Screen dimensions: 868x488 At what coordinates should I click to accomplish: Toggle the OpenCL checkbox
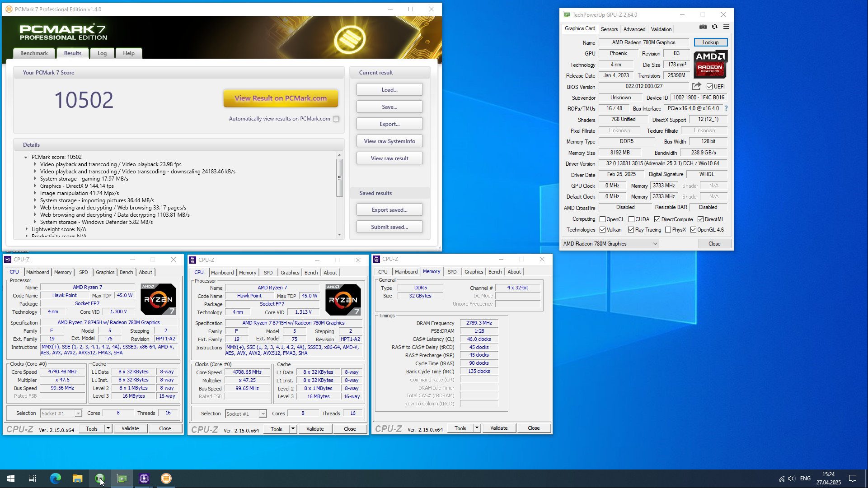click(602, 219)
